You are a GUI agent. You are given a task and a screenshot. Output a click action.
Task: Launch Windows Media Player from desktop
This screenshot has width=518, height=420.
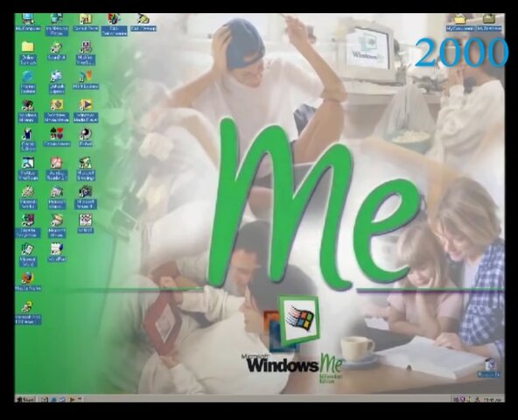point(86,111)
